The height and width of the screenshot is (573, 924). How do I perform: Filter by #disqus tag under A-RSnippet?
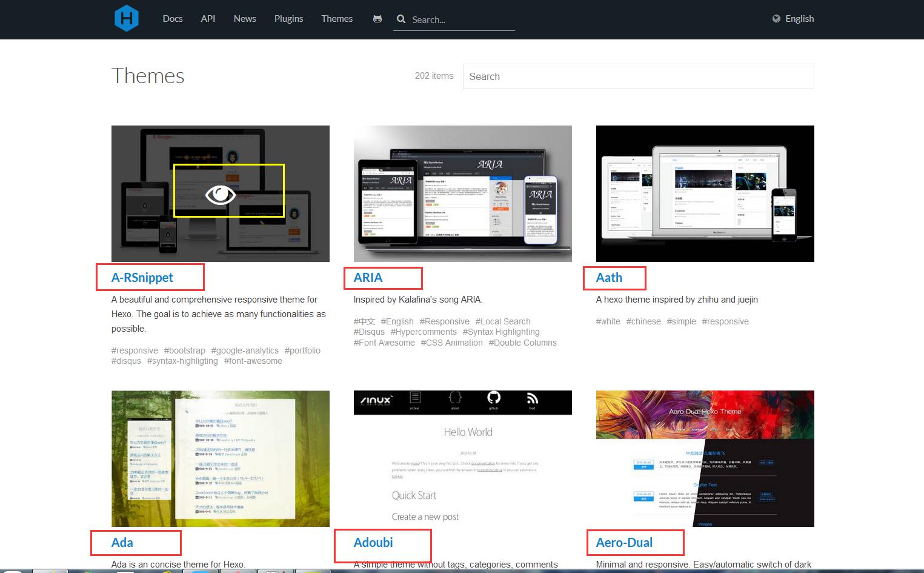[126, 361]
